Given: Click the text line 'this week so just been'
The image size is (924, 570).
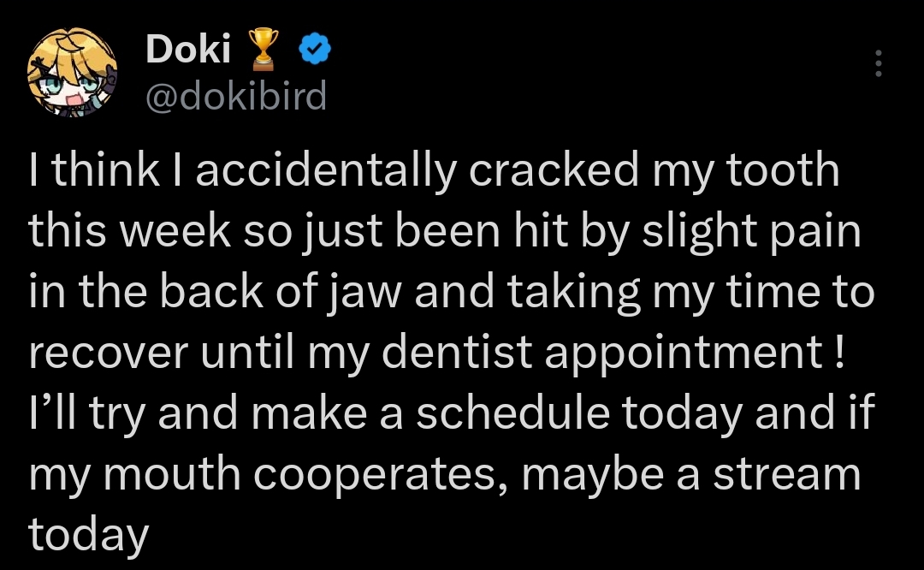Looking at the screenshot, I should 264,231.
